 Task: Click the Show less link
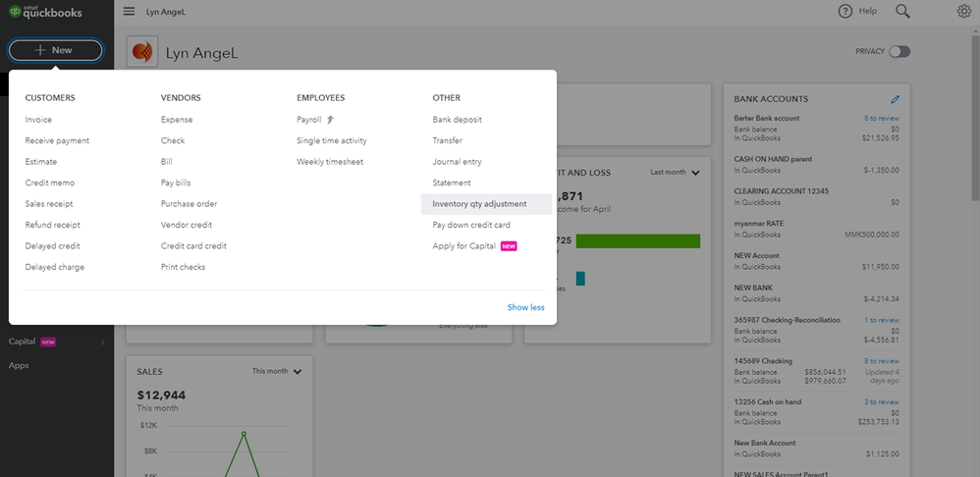(525, 307)
